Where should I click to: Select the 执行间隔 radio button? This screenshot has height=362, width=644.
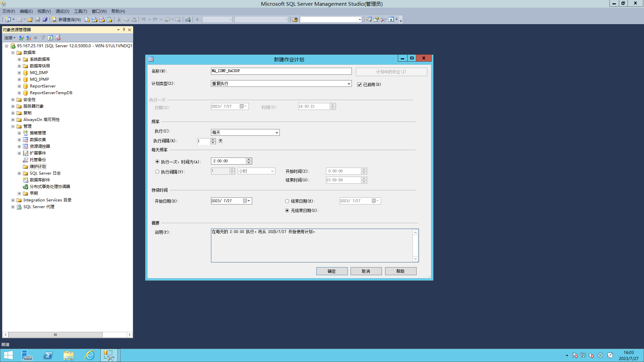(x=157, y=172)
